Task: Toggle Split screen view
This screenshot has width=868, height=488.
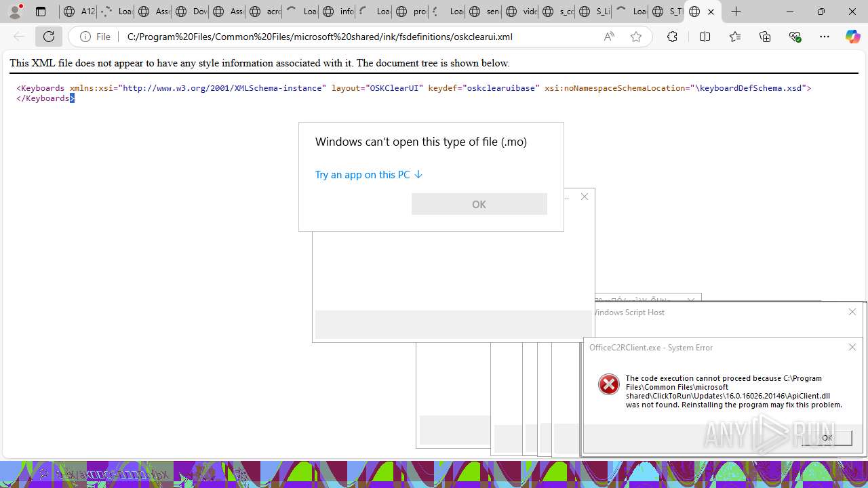Action: (705, 37)
